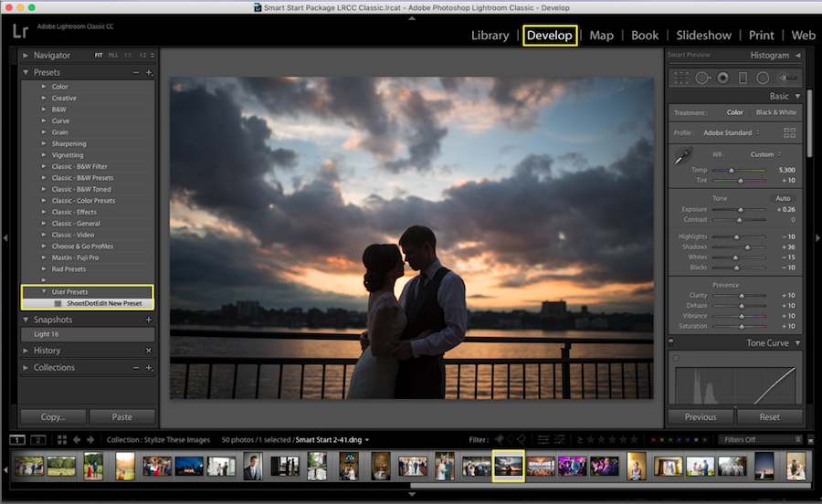Switch to the Map module
Image resolution: width=822 pixels, height=504 pixels.
click(601, 36)
